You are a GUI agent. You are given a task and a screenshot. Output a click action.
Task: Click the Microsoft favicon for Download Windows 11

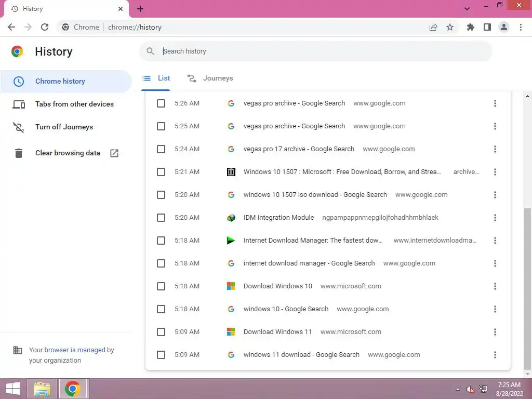coord(231,332)
